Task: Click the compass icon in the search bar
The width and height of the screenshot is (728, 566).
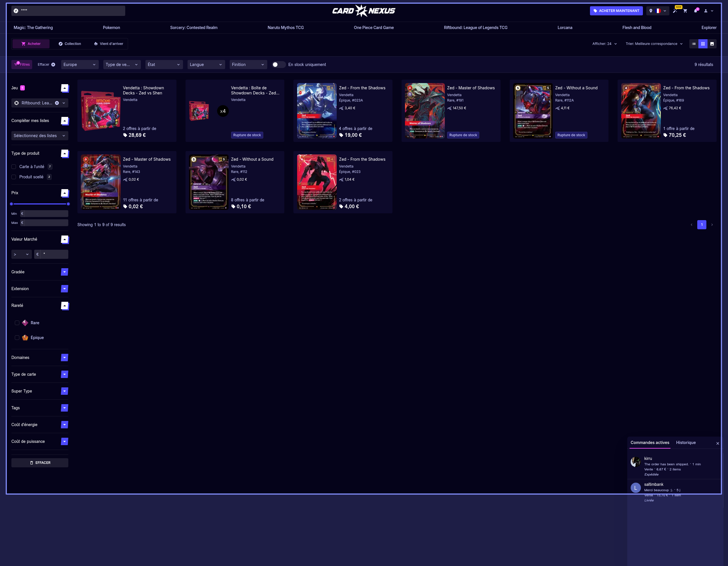Action: (16, 11)
